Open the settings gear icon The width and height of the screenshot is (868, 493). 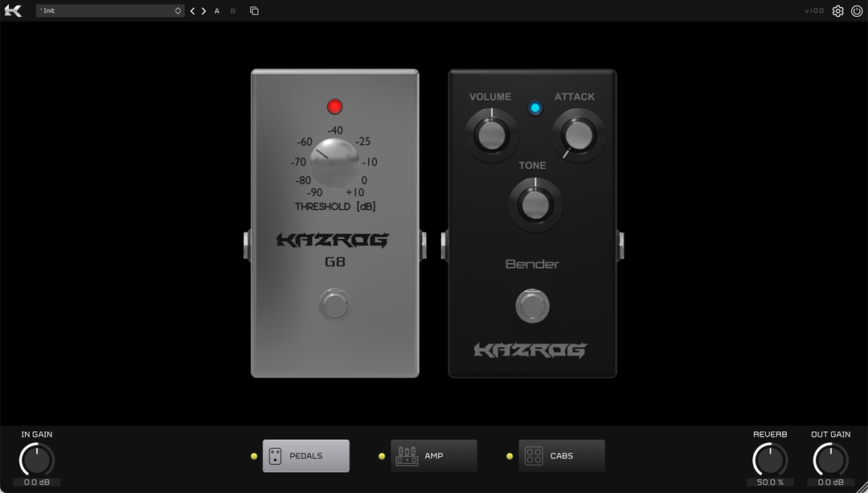coord(838,11)
